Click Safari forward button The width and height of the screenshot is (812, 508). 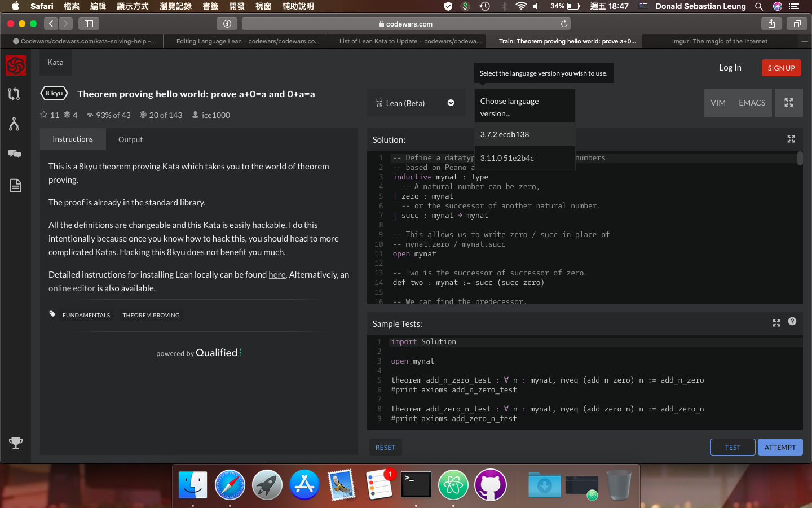pyautogui.click(x=66, y=24)
